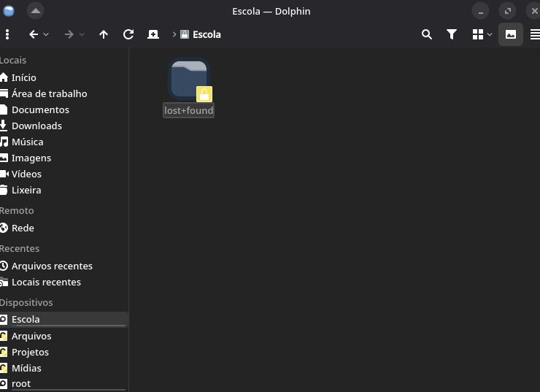The height and width of the screenshot is (392, 540).
Task: Click the keep-above arrow button in title bar
Action: pyautogui.click(x=36, y=11)
